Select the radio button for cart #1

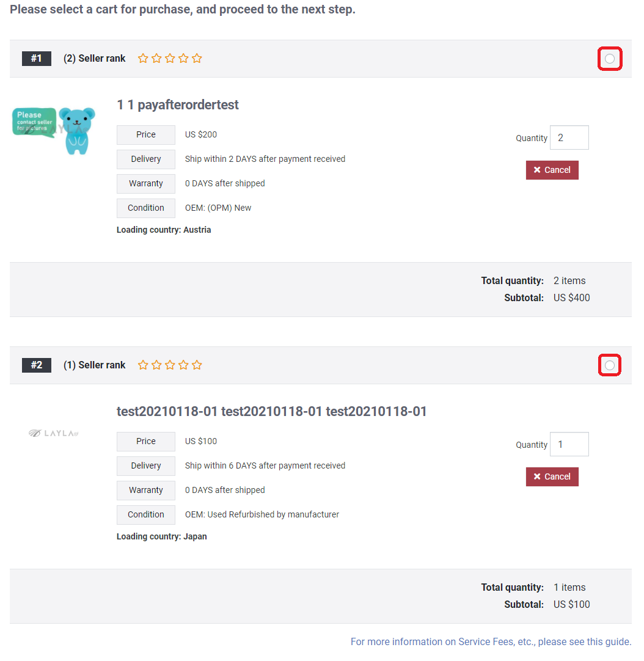609,59
